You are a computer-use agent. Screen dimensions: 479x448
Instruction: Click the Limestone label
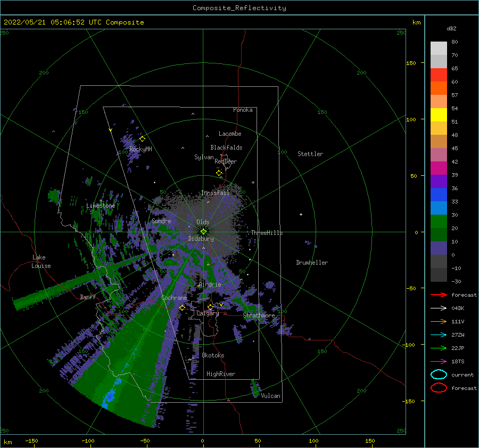101,206
